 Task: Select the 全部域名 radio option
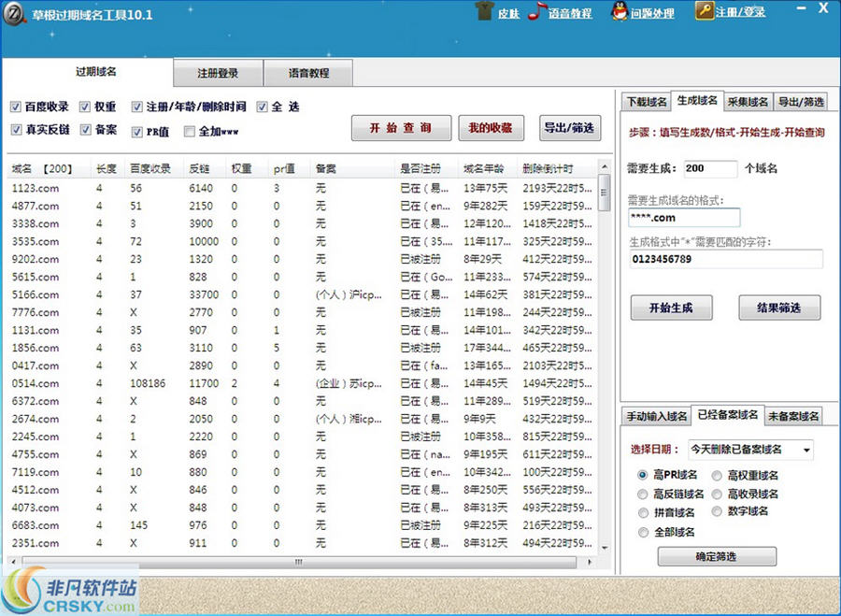(x=643, y=532)
